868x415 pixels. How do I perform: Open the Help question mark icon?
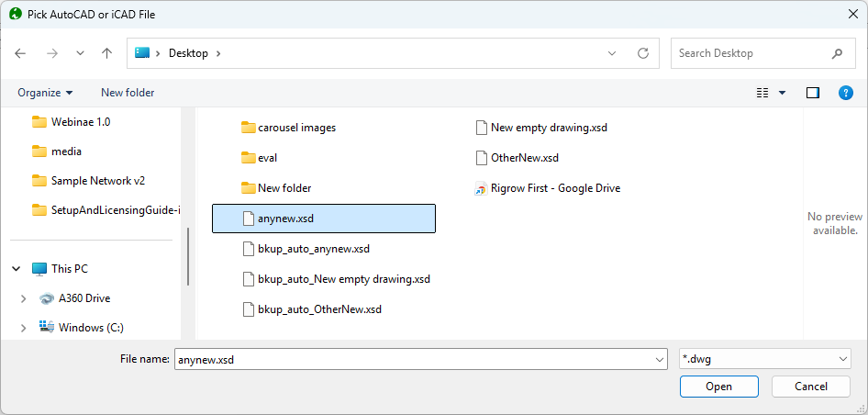pyautogui.click(x=846, y=93)
